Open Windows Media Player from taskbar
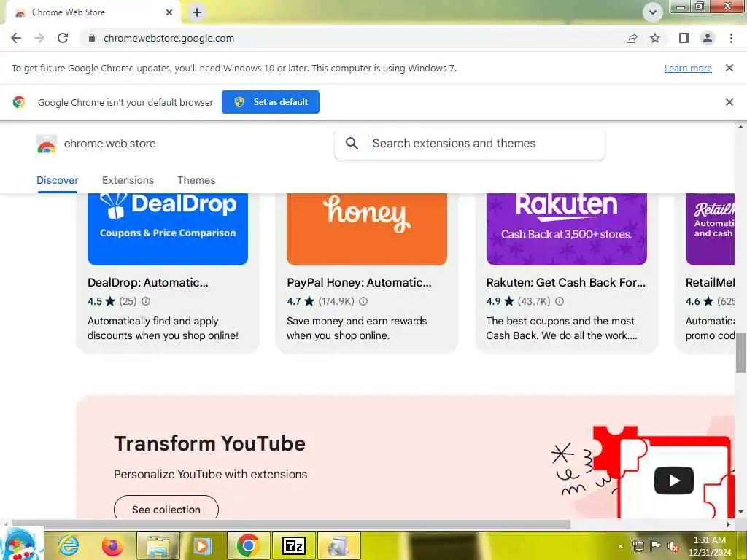This screenshot has height=560, width=747. 203,545
